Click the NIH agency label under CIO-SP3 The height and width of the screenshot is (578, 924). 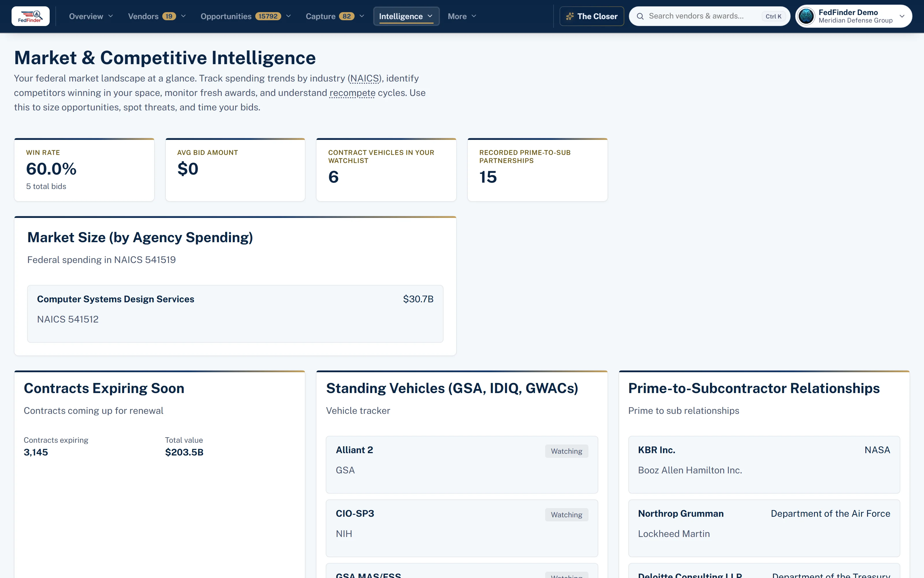344,534
